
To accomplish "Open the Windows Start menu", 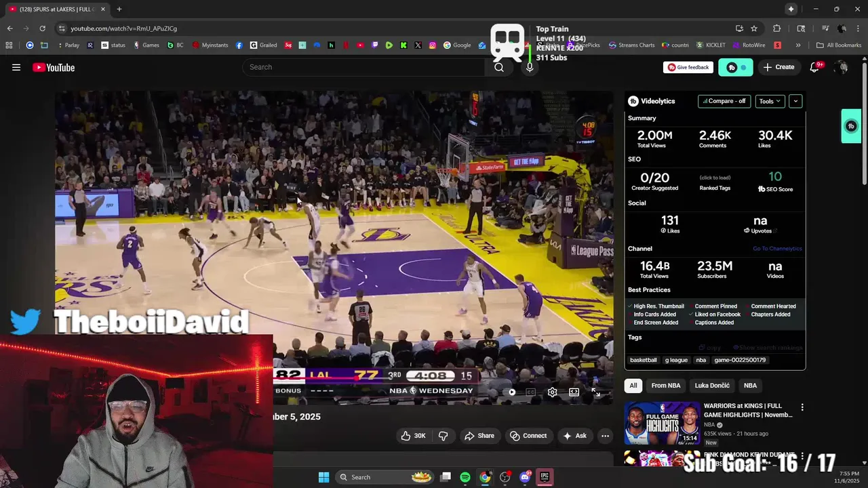I will (x=323, y=477).
